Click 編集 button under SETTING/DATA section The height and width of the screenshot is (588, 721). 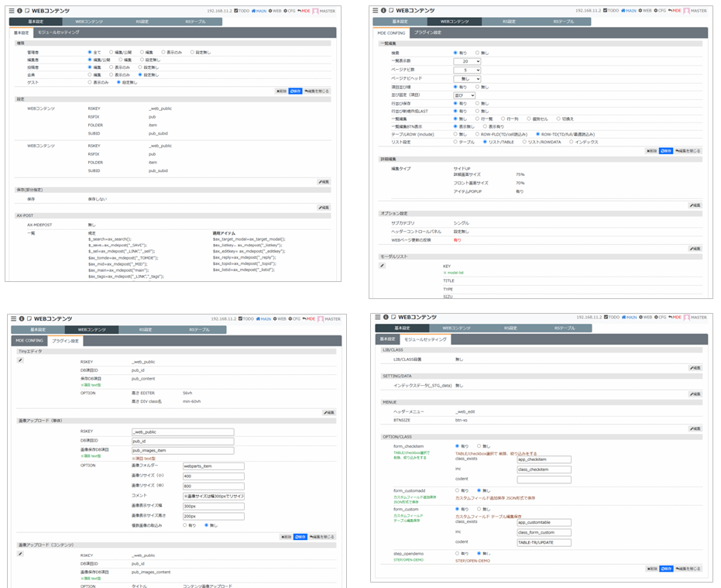pos(694,394)
